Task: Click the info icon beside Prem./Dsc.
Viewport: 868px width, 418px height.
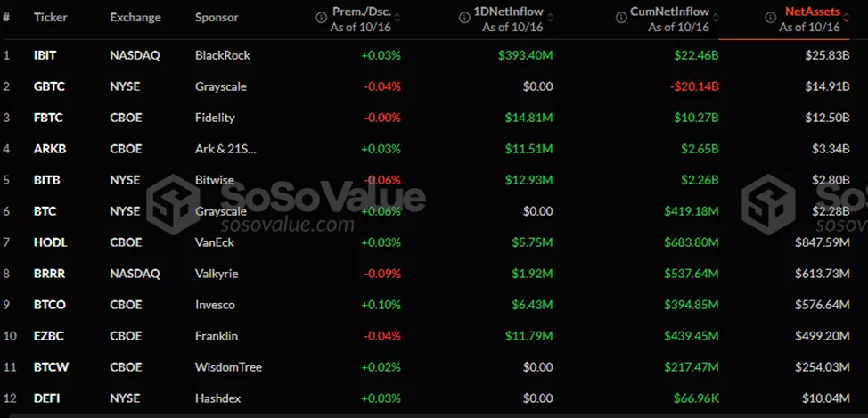Action: 321,15
